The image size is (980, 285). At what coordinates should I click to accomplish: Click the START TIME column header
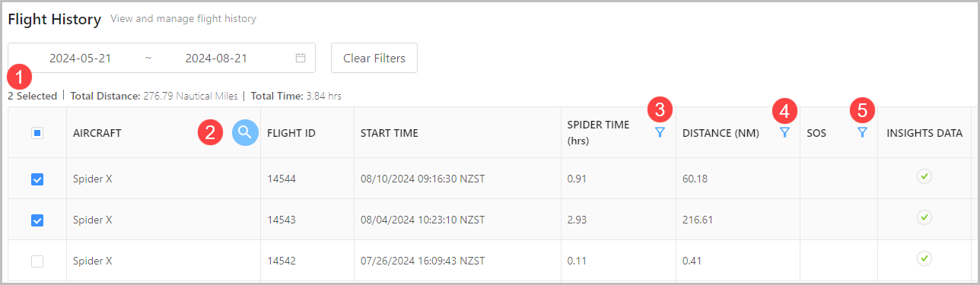point(390,133)
